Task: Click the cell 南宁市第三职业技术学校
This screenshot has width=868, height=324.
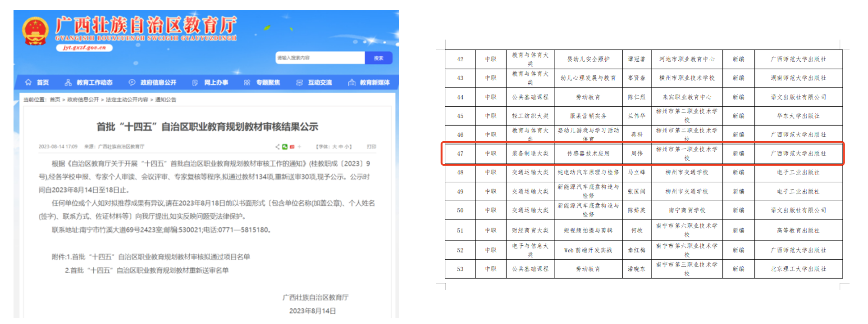Action: [x=687, y=269]
